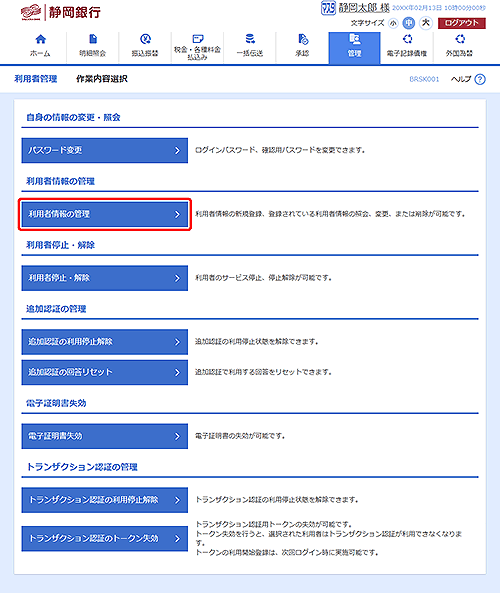The width and height of the screenshot is (500, 593).
Task: Click the chevron on 追加認証の利用停止解除
Action: pyautogui.click(x=177, y=342)
